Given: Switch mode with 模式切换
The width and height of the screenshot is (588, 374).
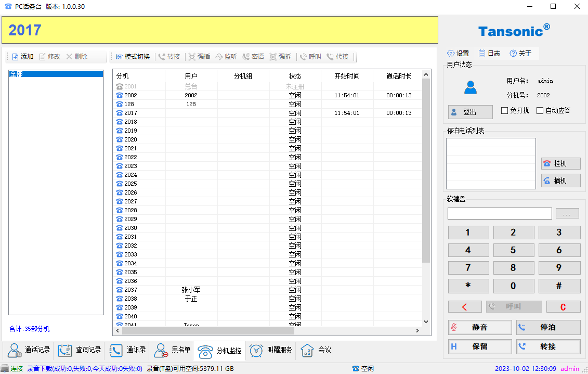Looking at the screenshot, I should click(133, 57).
